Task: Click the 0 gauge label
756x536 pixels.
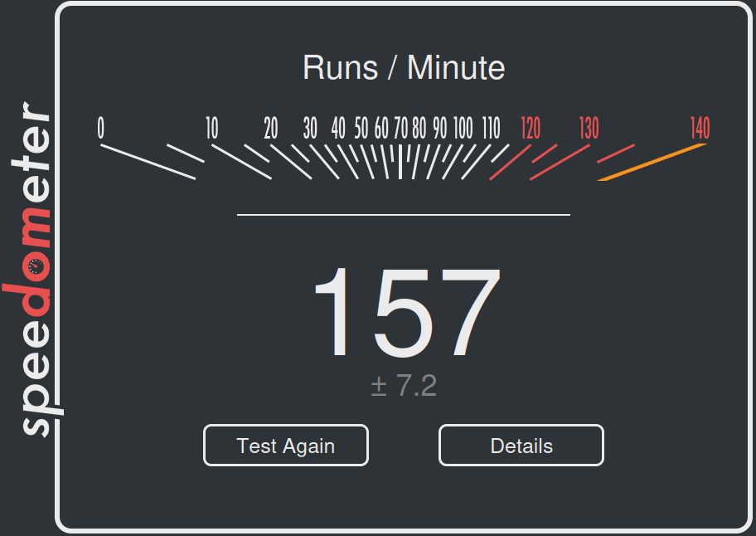Action: pos(101,129)
